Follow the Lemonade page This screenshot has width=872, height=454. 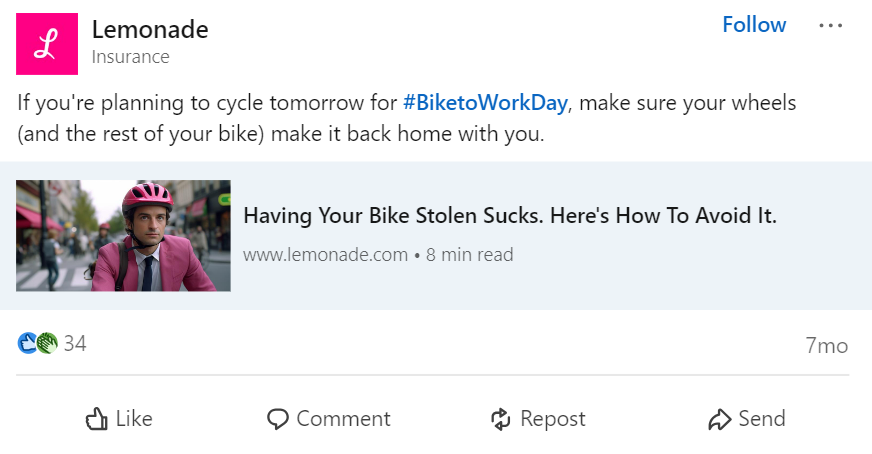pyautogui.click(x=754, y=25)
